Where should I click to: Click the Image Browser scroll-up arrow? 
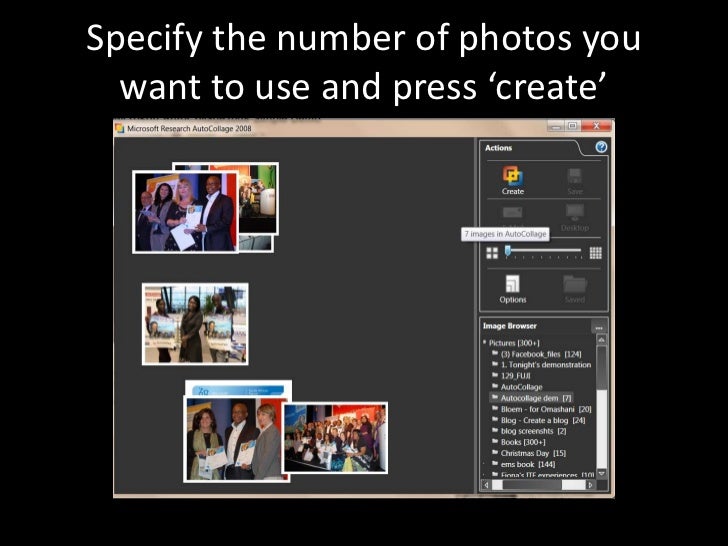click(x=602, y=340)
